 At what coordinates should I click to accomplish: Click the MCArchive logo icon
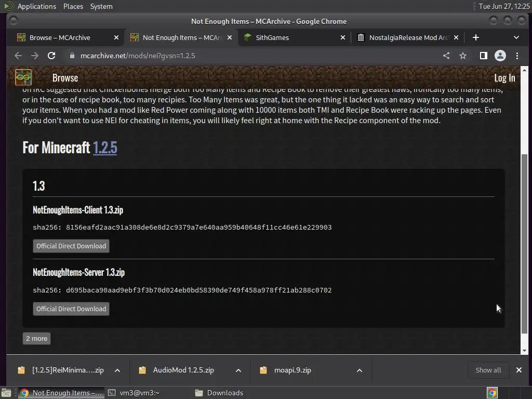point(23,77)
